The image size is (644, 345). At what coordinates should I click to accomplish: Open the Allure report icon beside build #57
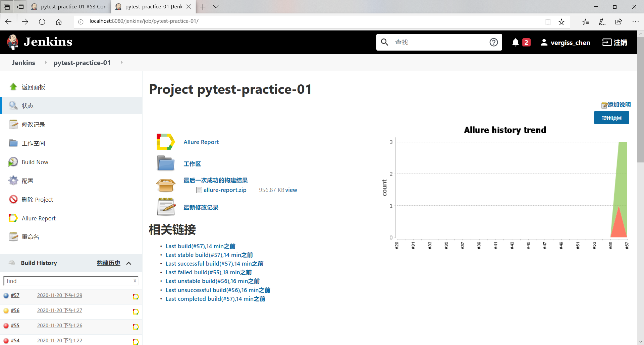(x=136, y=297)
